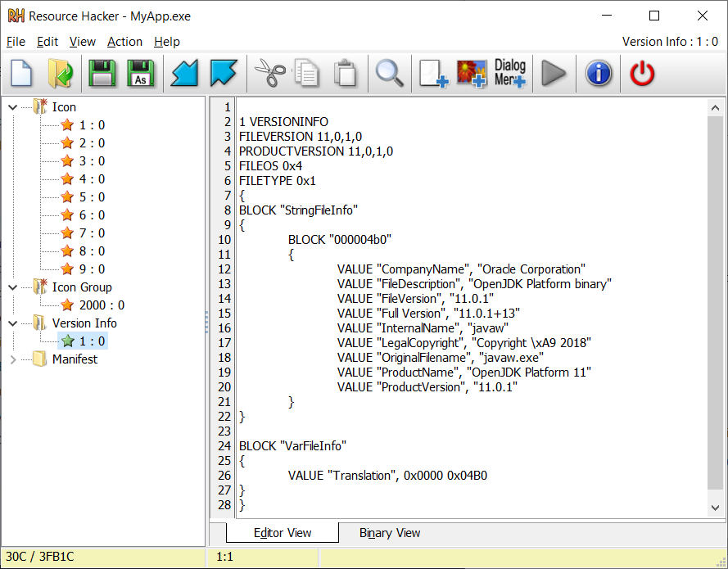This screenshot has width=728, height=569.
Task: Click the Cut scissors icon
Action: click(x=270, y=74)
